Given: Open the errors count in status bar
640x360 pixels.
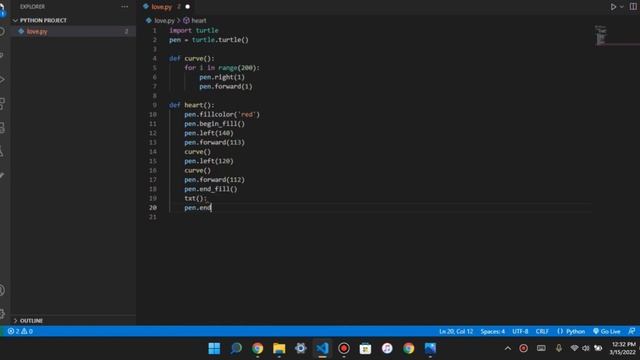Looking at the screenshot, I should pyautogui.click(x=14, y=331).
